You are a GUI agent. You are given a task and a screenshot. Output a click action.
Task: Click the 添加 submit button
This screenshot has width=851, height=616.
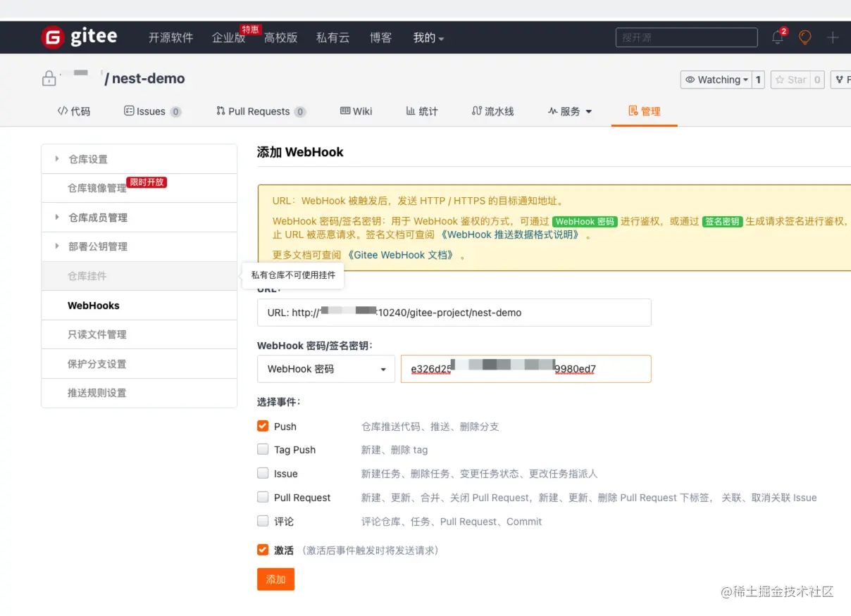pos(275,579)
